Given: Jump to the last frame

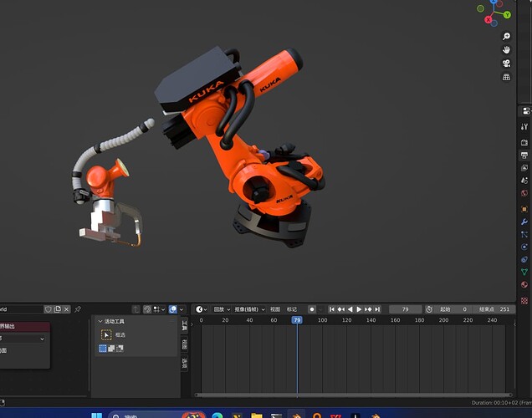Looking at the screenshot, I should (x=377, y=309).
